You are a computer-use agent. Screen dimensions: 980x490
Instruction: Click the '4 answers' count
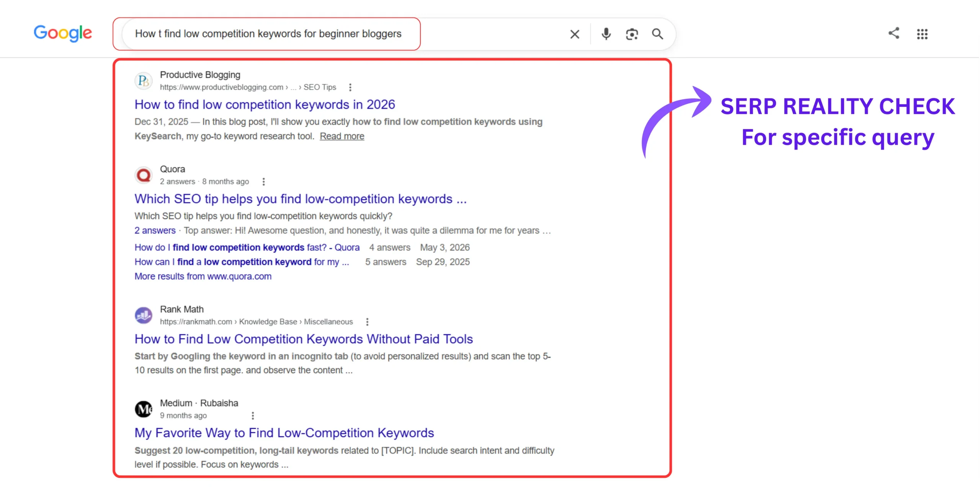[390, 248]
